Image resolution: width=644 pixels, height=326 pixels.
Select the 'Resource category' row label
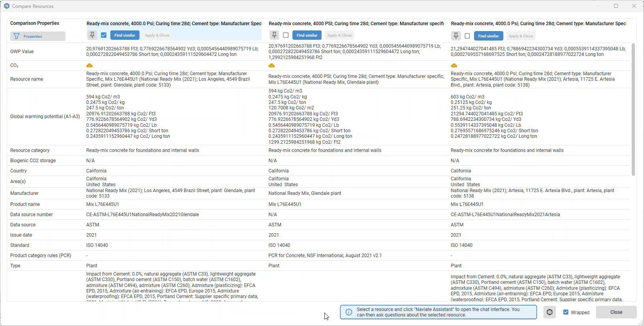click(x=30, y=150)
